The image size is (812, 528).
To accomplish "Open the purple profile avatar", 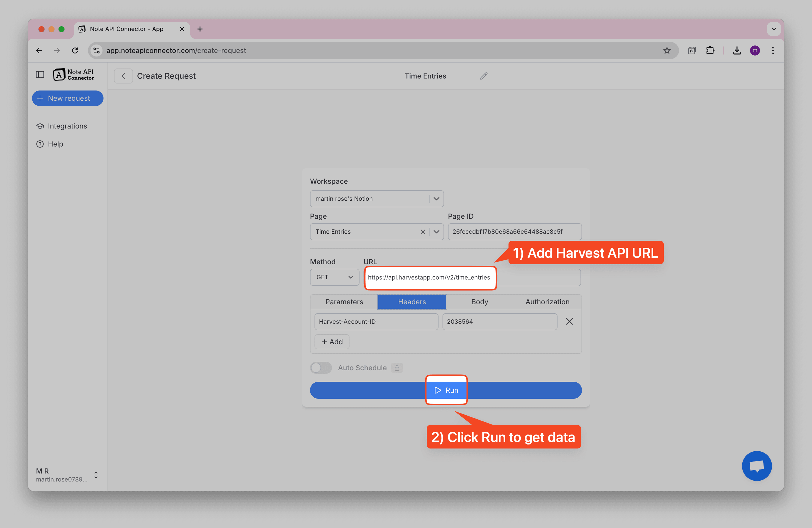I will pyautogui.click(x=755, y=50).
